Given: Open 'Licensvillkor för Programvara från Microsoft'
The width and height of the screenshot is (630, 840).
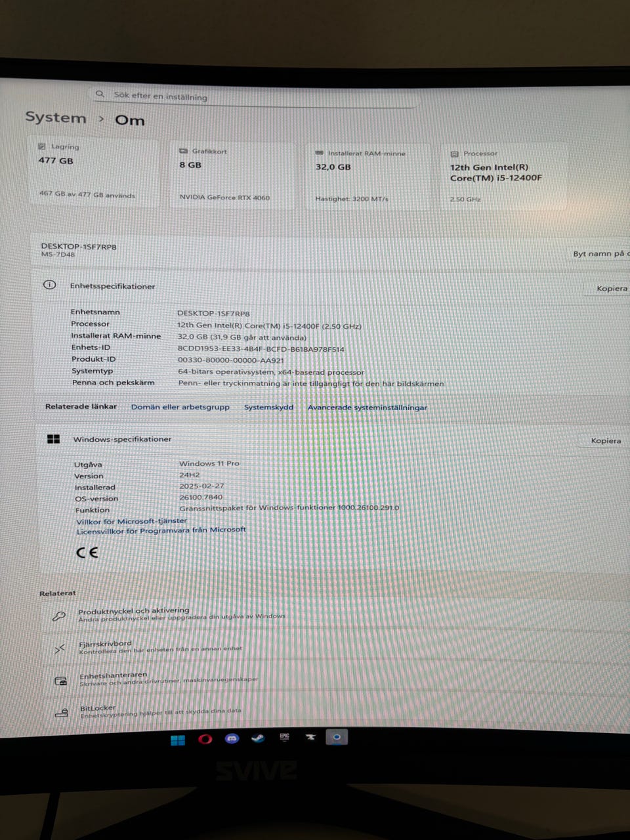Looking at the screenshot, I should pyautogui.click(x=161, y=530).
